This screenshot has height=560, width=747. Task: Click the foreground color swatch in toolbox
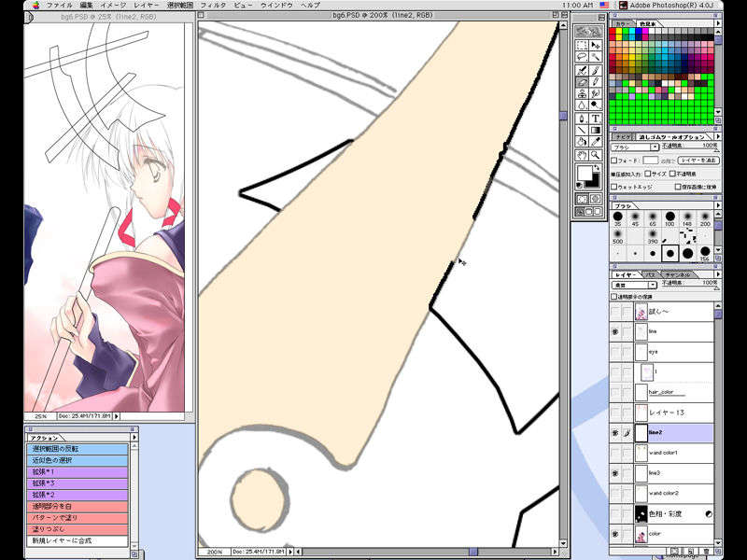tap(585, 173)
